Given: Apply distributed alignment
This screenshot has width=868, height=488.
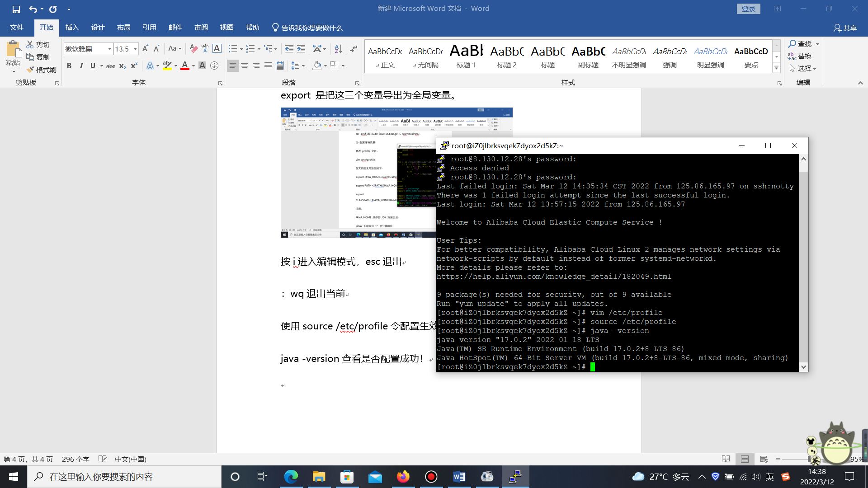Looking at the screenshot, I should click(x=280, y=66).
